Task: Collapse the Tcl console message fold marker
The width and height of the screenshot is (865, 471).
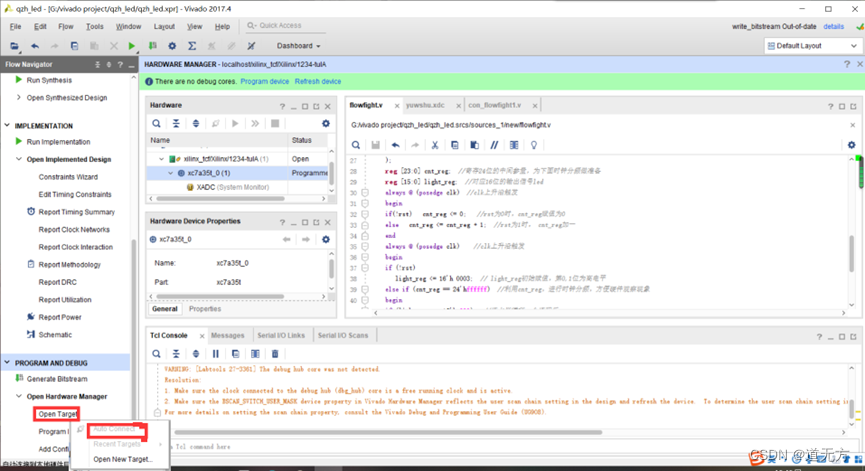Action: tap(157, 413)
